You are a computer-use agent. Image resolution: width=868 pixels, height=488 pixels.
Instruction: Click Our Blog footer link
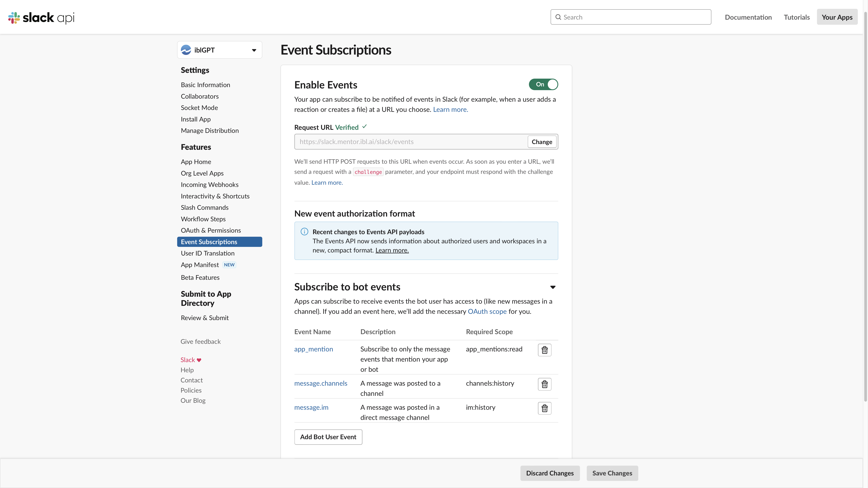point(193,400)
